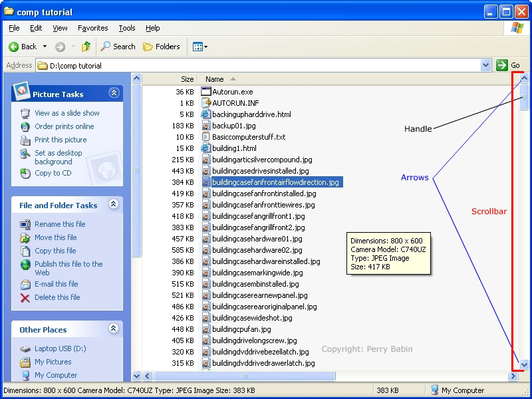
Task: Click Order prints online
Action: [x=64, y=126]
